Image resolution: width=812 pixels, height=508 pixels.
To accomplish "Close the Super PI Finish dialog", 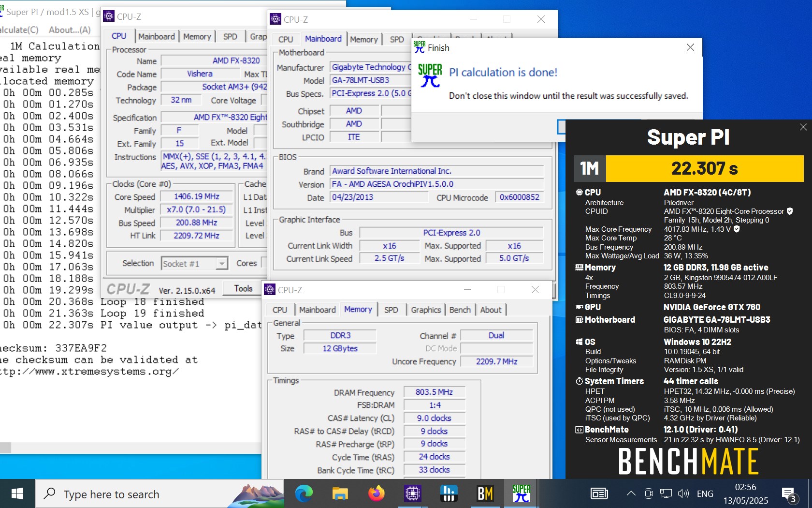I will coord(690,47).
